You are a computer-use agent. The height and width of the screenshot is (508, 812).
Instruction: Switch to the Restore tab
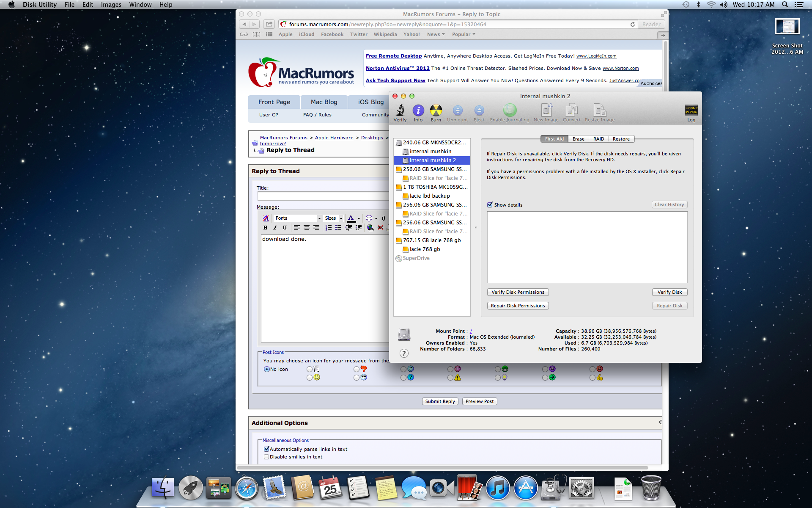tap(621, 139)
